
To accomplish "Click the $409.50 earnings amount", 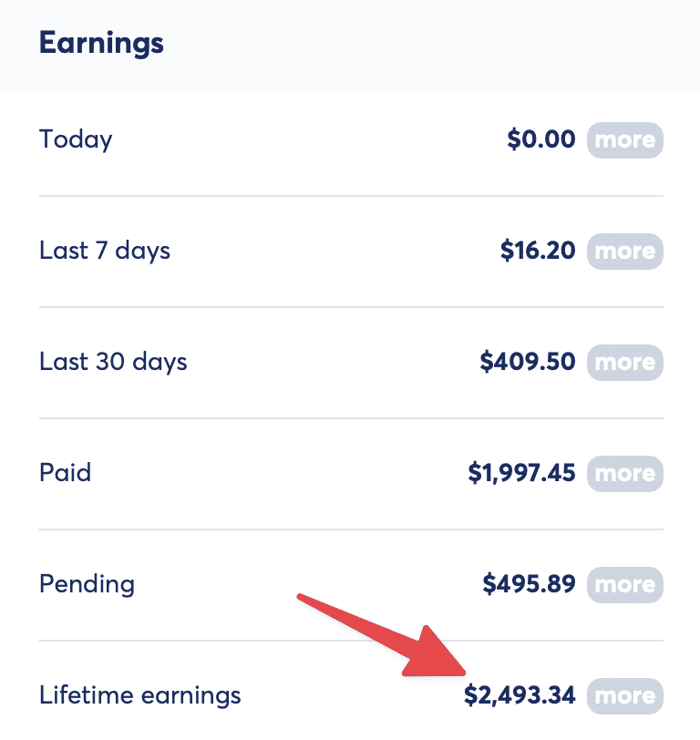I will click(528, 363).
